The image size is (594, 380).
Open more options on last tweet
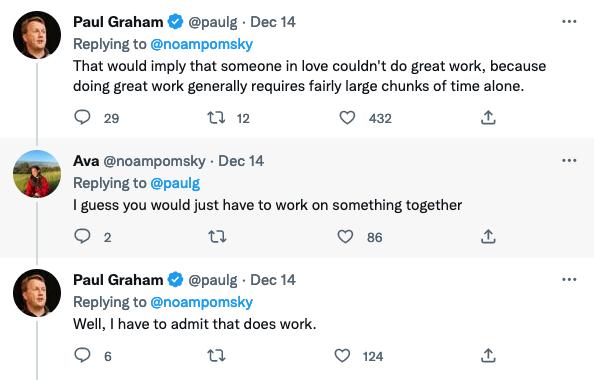[x=569, y=280]
